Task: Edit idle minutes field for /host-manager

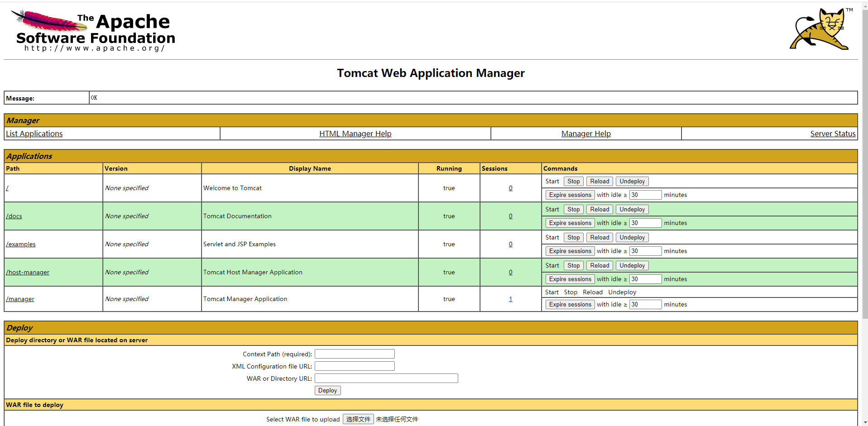Action: point(646,279)
